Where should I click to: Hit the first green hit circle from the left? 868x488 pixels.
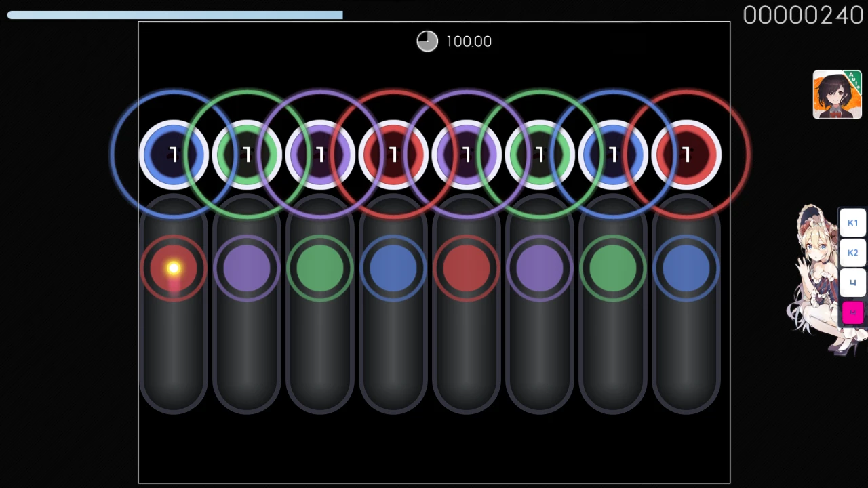[x=247, y=155]
